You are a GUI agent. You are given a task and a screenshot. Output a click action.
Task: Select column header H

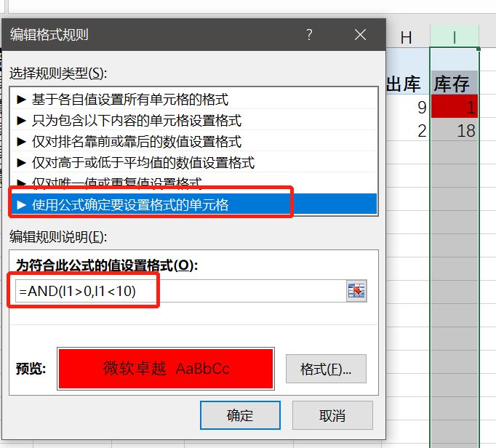(407, 37)
